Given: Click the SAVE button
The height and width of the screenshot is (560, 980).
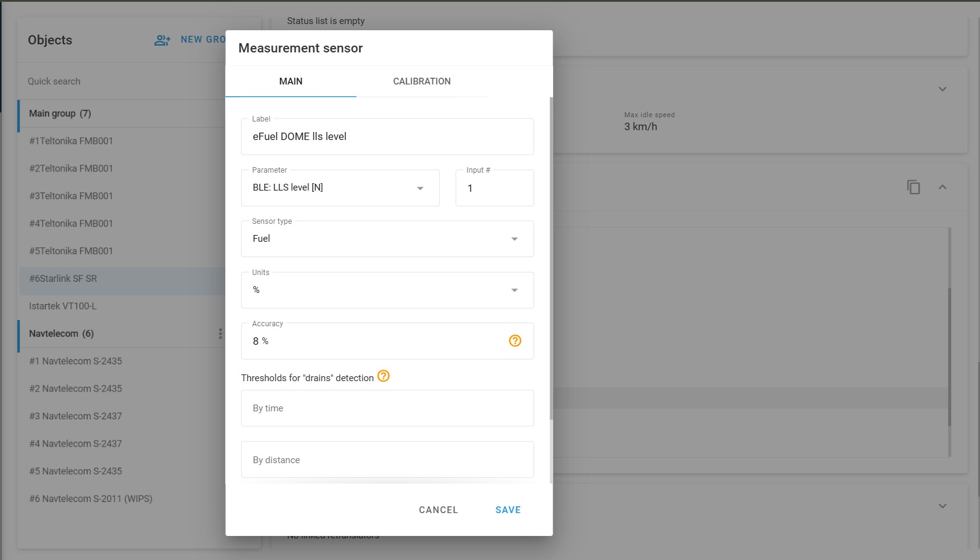Looking at the screenshot, I should (x=508, y=510).
